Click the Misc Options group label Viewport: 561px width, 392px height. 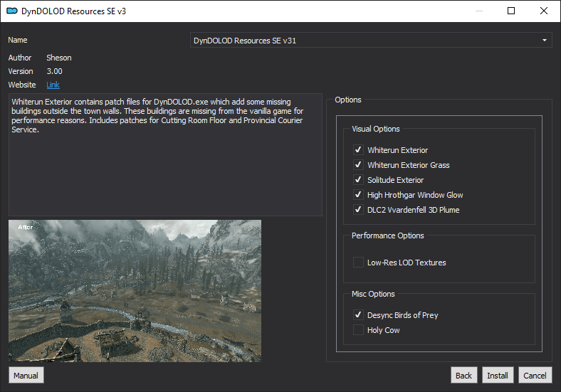(373, 294)
